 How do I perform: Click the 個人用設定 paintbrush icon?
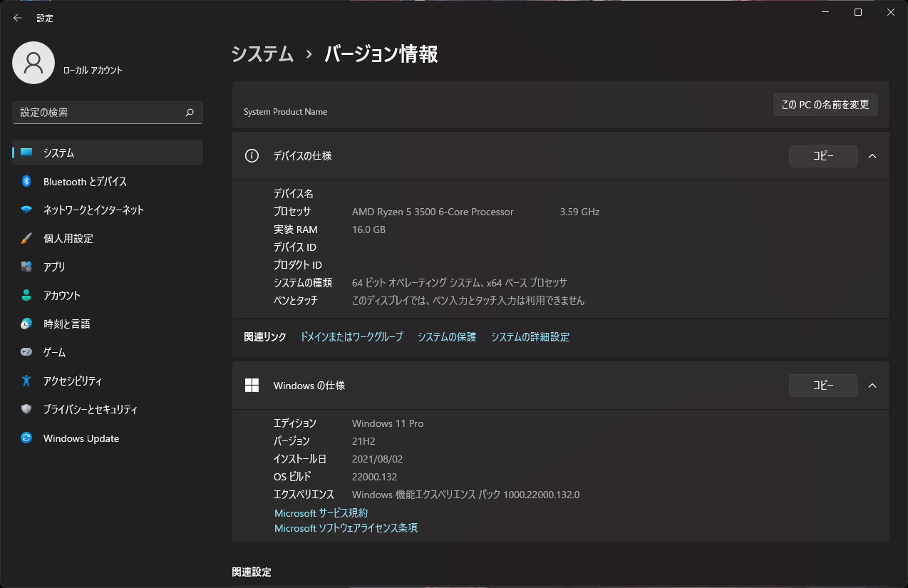pos(26,238)
